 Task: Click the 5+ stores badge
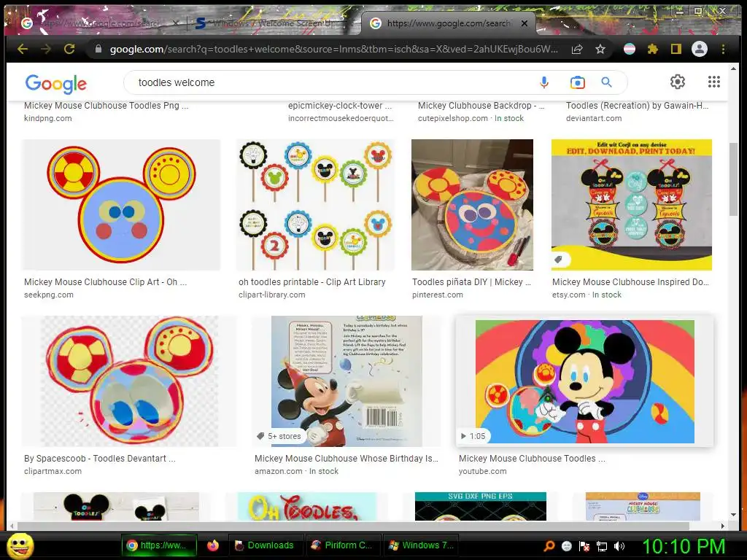279,436
